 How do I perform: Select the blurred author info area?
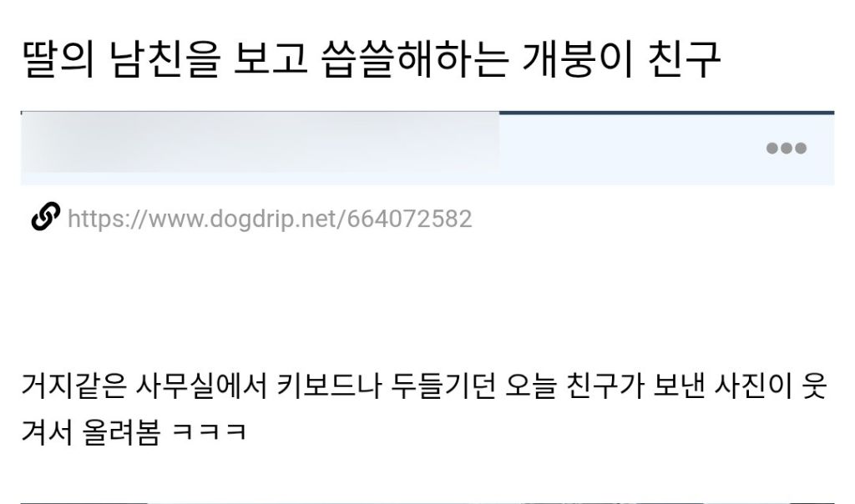(x=261, y=143)
